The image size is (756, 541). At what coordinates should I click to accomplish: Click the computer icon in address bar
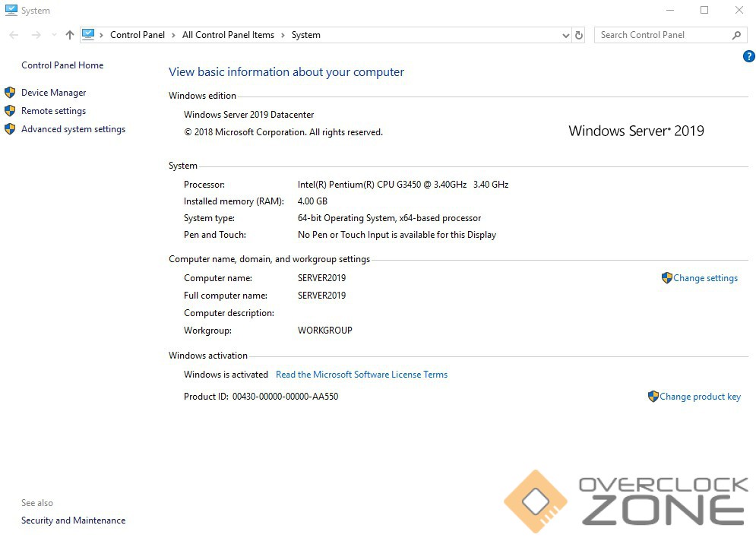[x=88, y=34]
